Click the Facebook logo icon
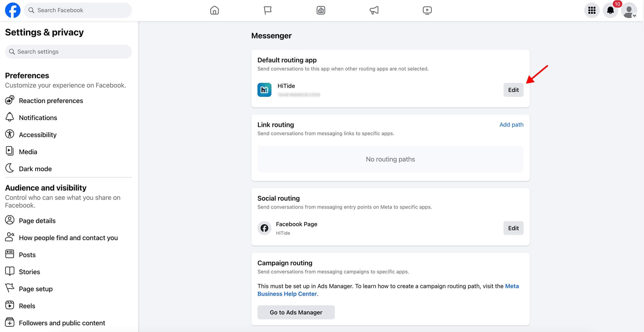Image resolution: width=644 pixels, height=332 pixels. pyautogui.click(x=13, y=10)
